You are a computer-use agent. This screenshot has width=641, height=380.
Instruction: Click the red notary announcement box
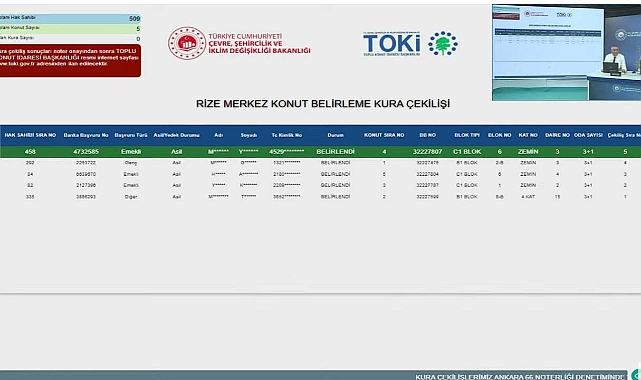pyautogui.click(x=70, y=60)
